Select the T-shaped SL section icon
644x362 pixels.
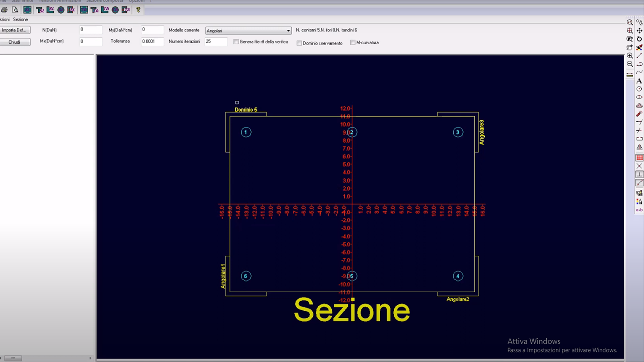click(x=40, y=9)
